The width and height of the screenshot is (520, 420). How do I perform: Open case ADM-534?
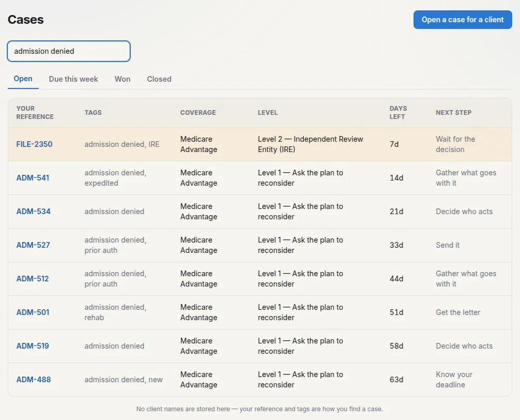point(33,212)
